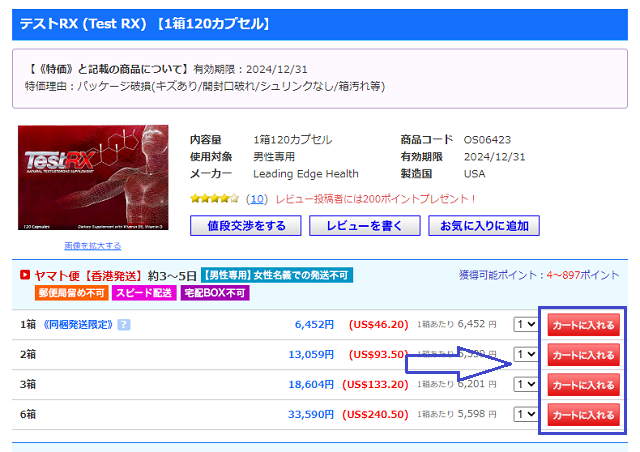This screenshot has height=452, width=640.
Task: Click the (US$46.20) price text
Action: click(x=378, y=325)
